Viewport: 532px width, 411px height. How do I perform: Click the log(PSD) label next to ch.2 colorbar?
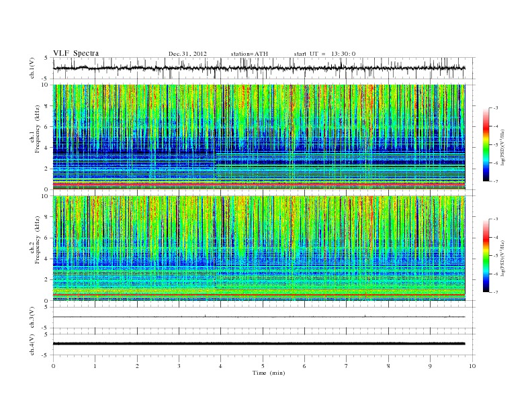[502, 259]
